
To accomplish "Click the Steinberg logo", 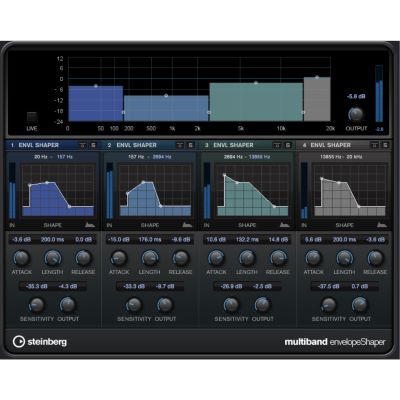I will tap(40, 342).
